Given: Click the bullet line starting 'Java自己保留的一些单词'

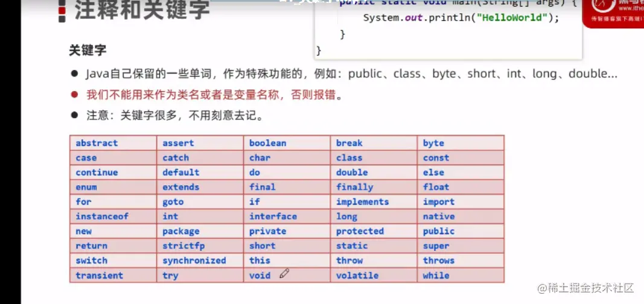Looking at the screenshot, I should [x=352, y=74].
